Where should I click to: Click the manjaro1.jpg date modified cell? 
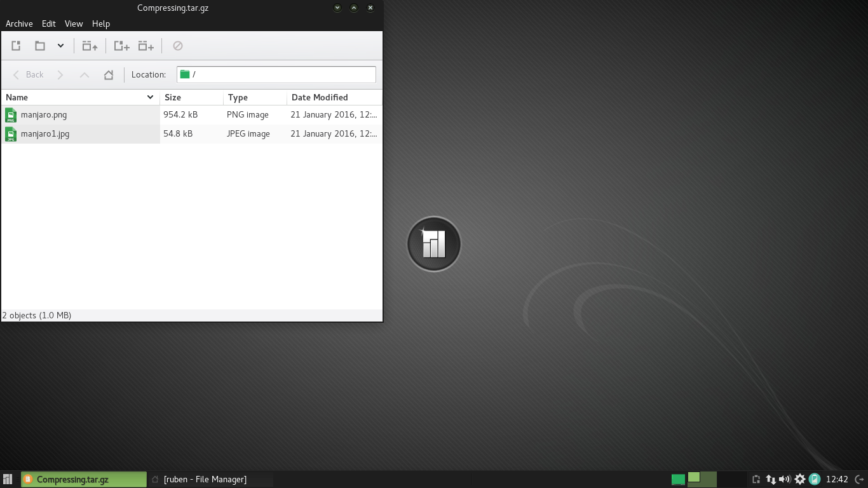(x=334, y=133)
